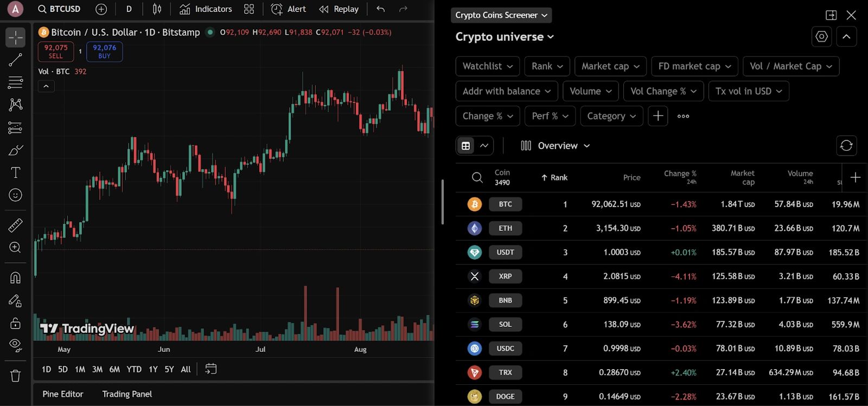Click the BTCUSD symbol search field

(59, 9)
